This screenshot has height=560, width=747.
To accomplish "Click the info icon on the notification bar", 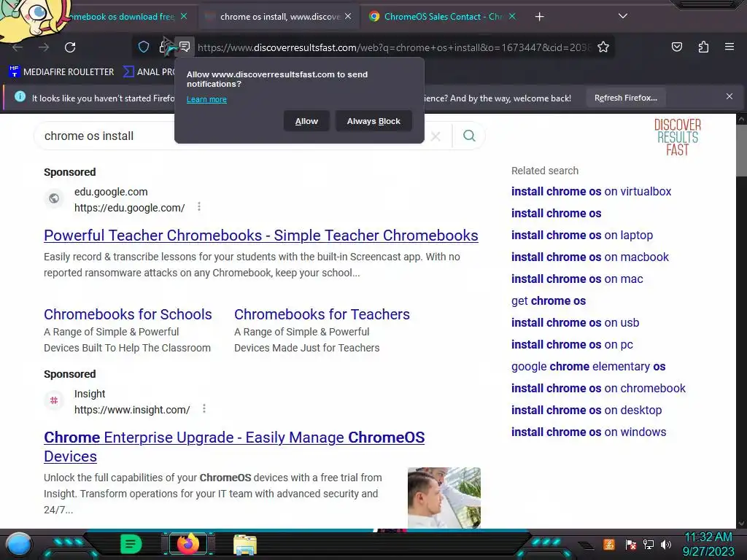I will point(20,97).
